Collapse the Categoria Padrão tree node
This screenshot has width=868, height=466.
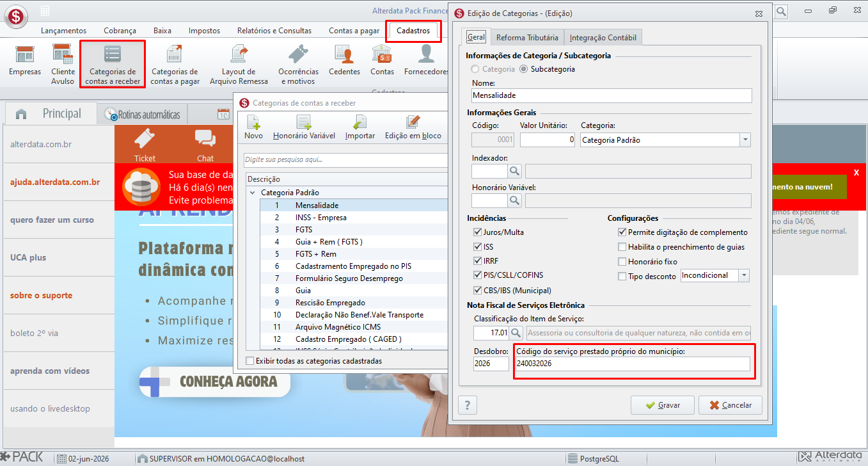(x=251, y=193)
